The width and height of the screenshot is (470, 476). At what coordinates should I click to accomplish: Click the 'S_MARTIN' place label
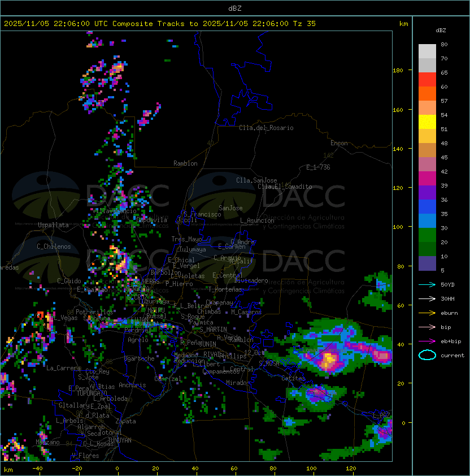pyautogui.click(x=213, y=330)
